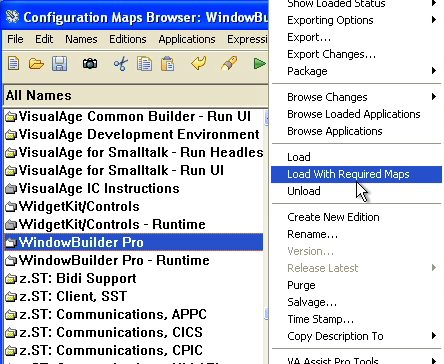This screenshot has width=444, height=364.
Task: Click folder icon beside z.ST: Bidi Support
Action: pos(11,278)
